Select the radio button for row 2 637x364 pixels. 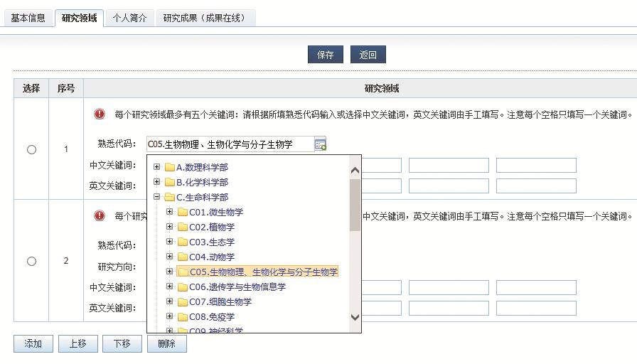coord(31,261)
